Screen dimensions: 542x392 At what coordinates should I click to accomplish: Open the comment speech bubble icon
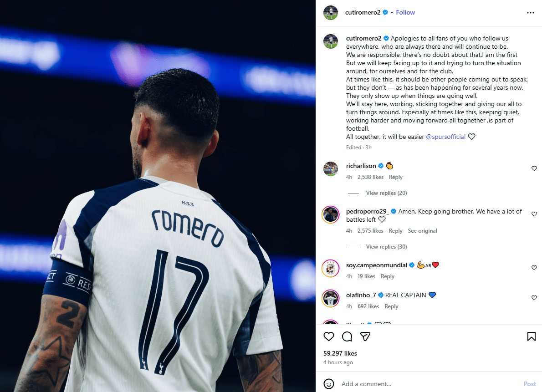(x=347, y=336)
